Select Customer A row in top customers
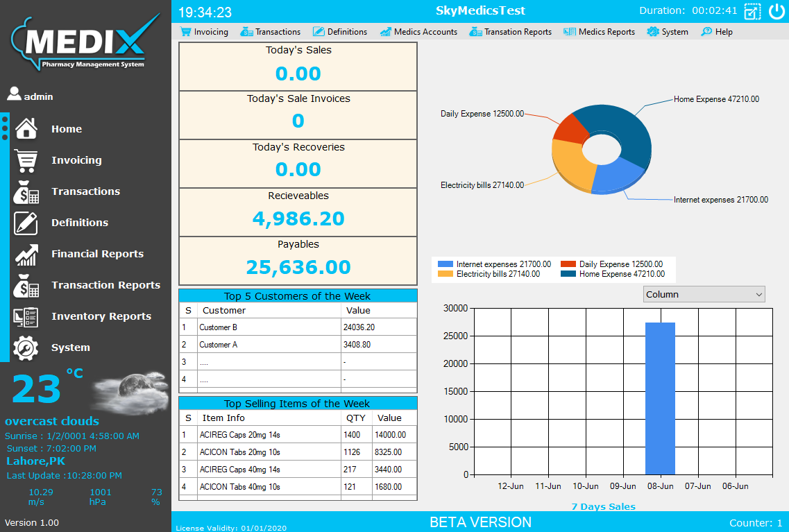789x532 pixels. [298, 345]
